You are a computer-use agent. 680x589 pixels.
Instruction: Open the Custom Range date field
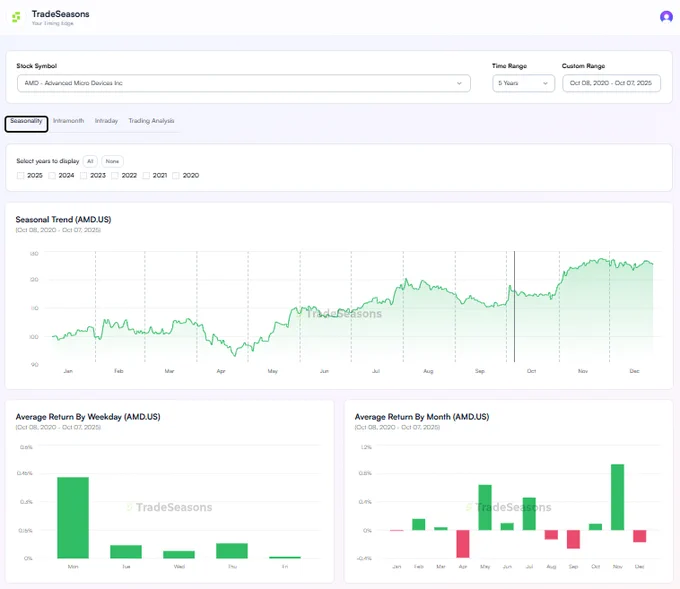point(611,83)
